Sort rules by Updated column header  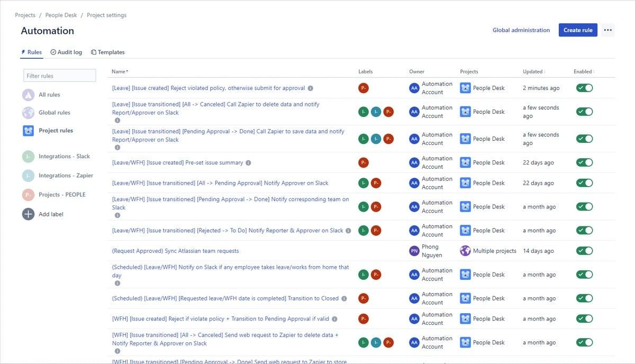(x=534, y=71)
